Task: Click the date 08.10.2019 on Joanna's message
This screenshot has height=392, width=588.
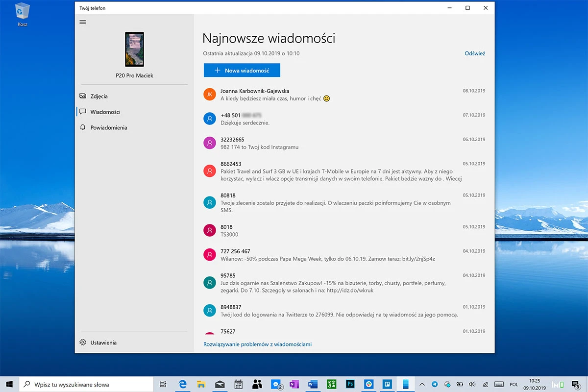Action: click(x=474, y=91)
